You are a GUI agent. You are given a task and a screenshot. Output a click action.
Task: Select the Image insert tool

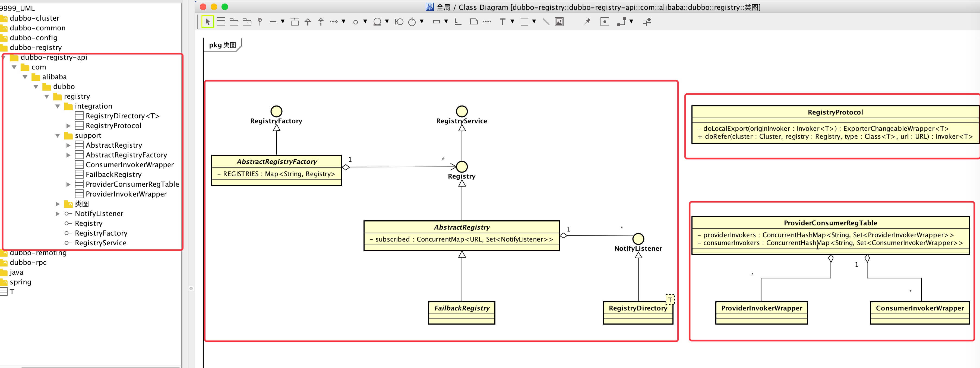click(559, 22)
